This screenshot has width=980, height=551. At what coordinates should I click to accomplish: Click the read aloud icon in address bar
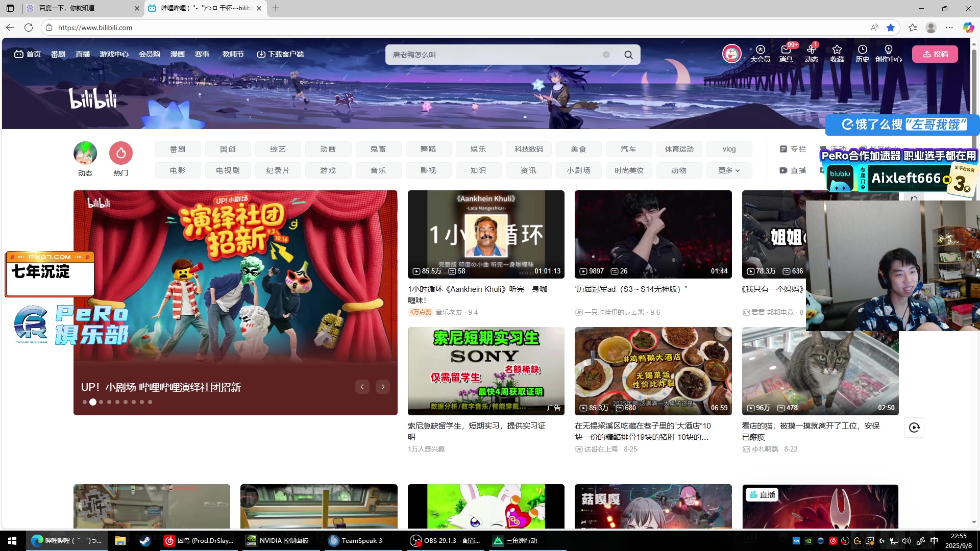pos(874,28)
